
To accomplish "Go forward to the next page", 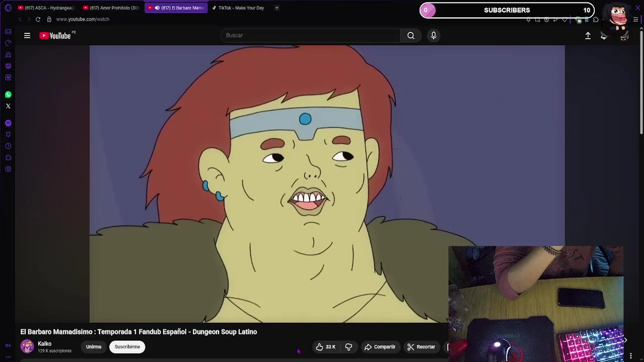I will point(29,19).
